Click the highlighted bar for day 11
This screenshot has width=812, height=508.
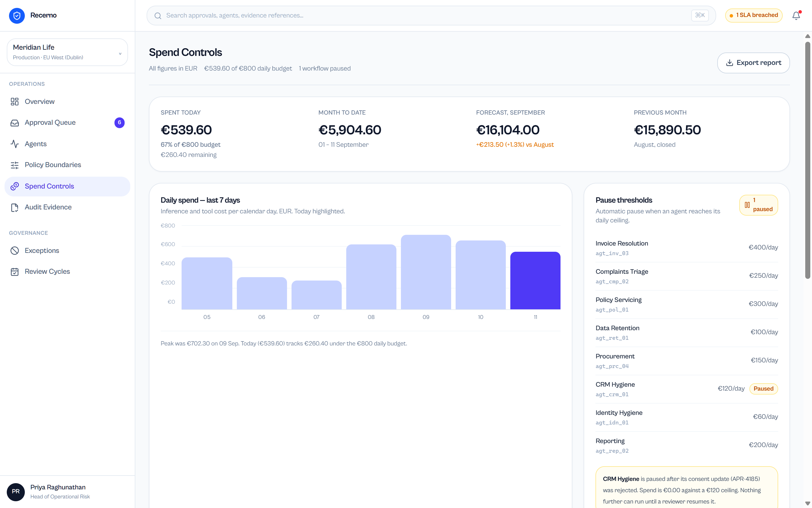pos(535,281)
